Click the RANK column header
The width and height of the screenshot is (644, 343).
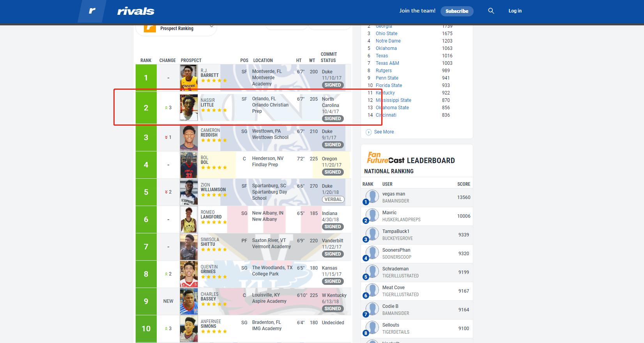point(146,60)
